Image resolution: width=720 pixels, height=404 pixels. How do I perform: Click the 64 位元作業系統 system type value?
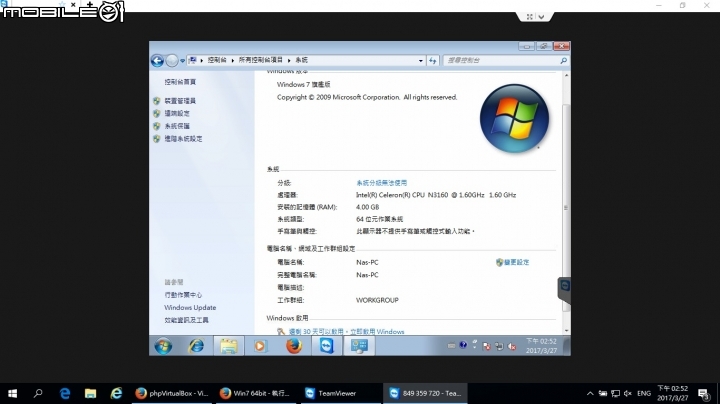click(380, 219)
